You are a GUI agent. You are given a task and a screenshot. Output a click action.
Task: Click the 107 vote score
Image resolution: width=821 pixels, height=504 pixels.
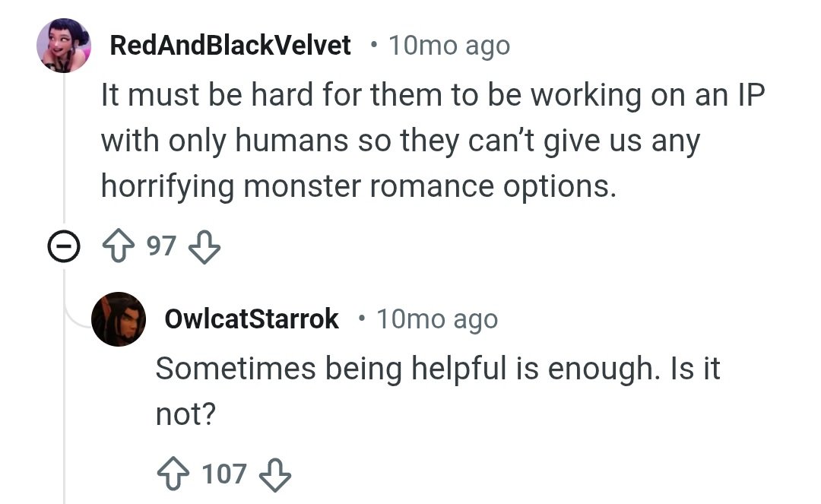coord(224,474)
